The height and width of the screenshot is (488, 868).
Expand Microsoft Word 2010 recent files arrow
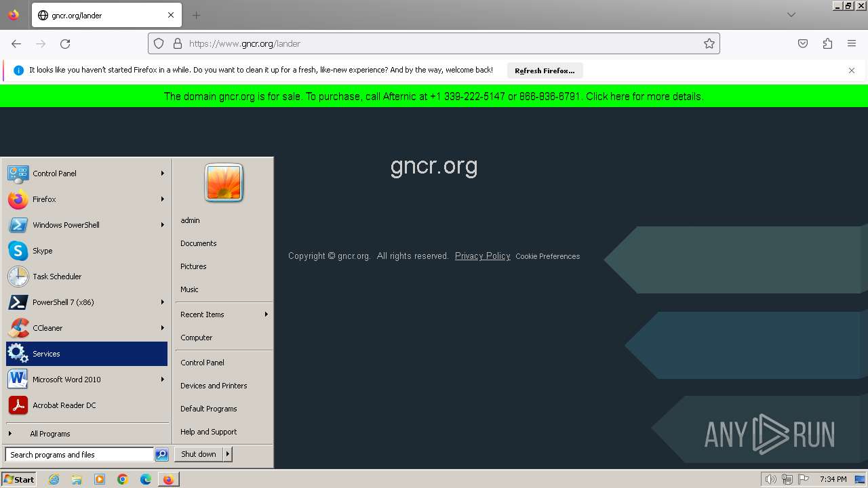(163, 380)
